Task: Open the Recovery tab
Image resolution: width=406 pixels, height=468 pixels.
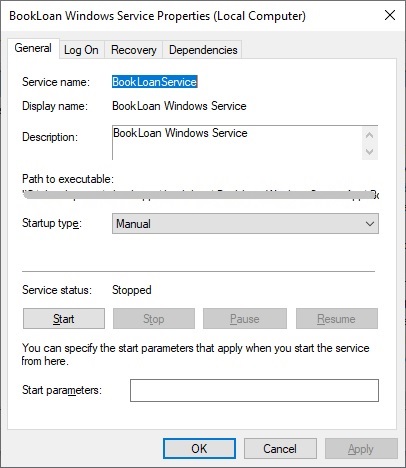Action: click(x=134, y=50)
